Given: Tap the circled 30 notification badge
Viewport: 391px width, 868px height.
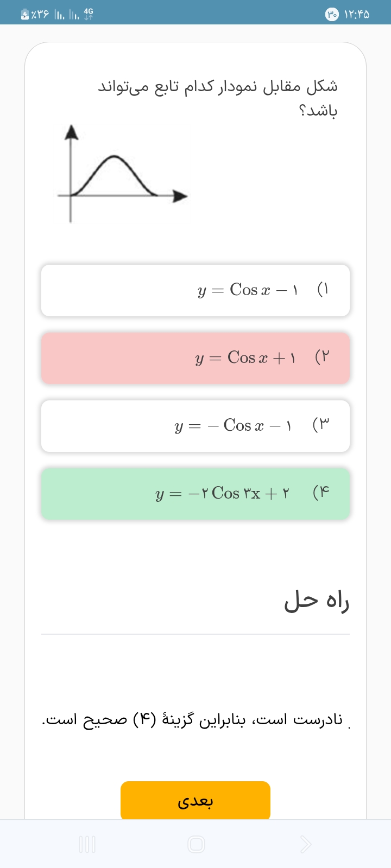Looking at the screenshot, I should [x=332, y=15].
